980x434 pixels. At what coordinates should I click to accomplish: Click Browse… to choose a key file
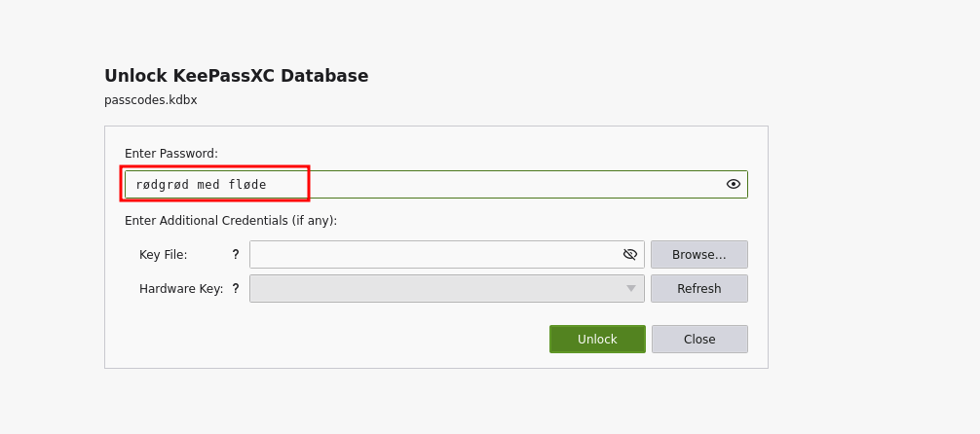pos(698,255)
